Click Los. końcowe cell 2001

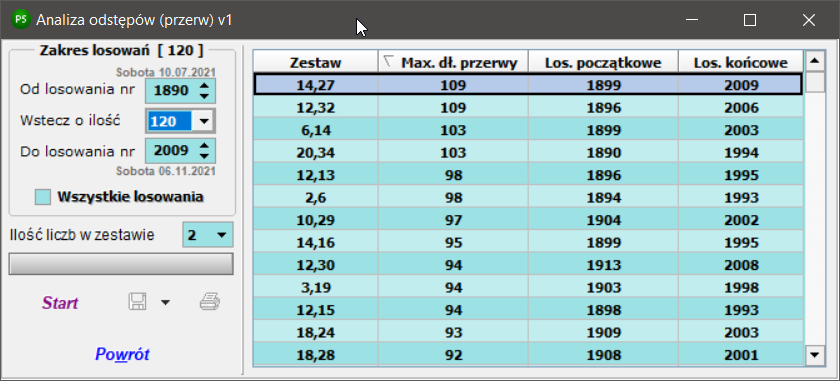[x=741, y=355]
